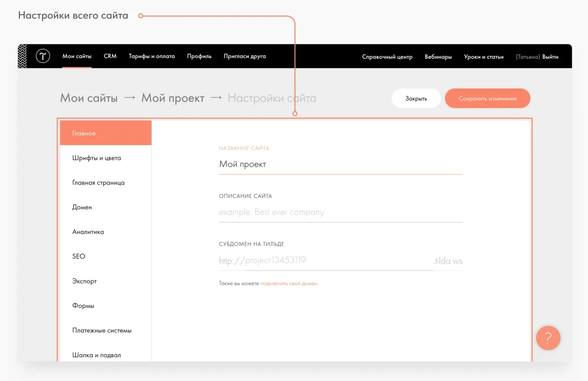
Task: Click Выйти to log out
Action: coord(550,57)
